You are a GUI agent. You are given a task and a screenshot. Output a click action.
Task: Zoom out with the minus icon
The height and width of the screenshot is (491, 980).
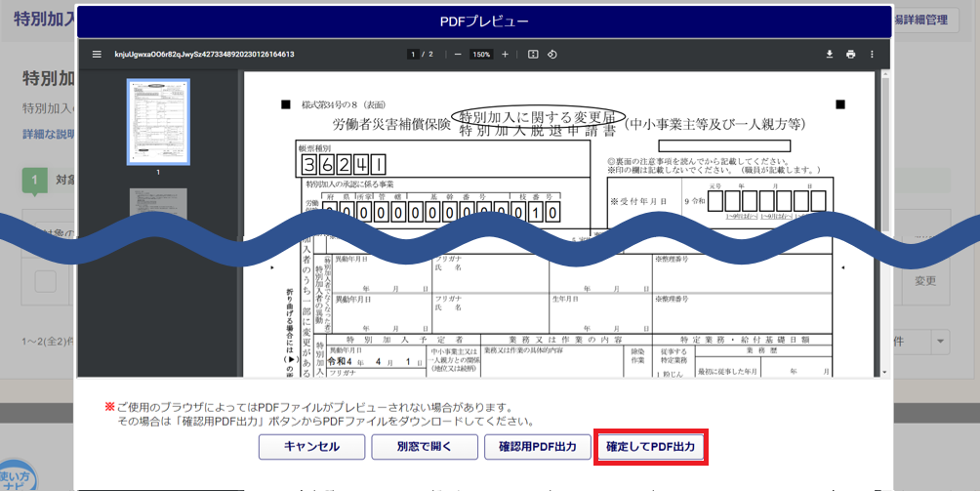(458, 55)
